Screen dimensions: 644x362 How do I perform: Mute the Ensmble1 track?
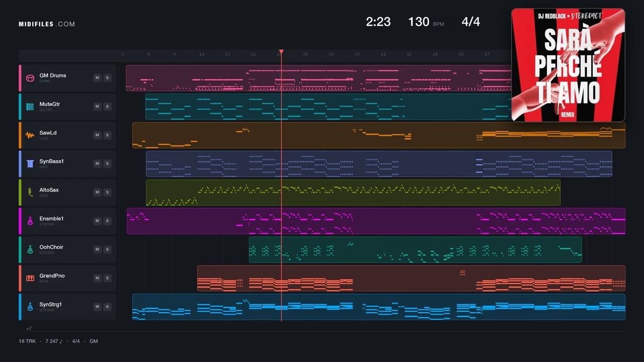tap(97, 221)
